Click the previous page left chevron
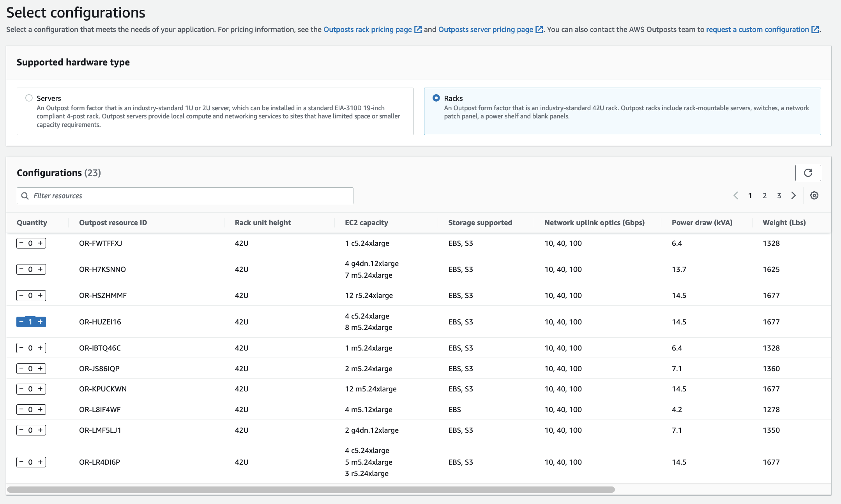Screen dimensions: 841x504 [x=736, y=196]
